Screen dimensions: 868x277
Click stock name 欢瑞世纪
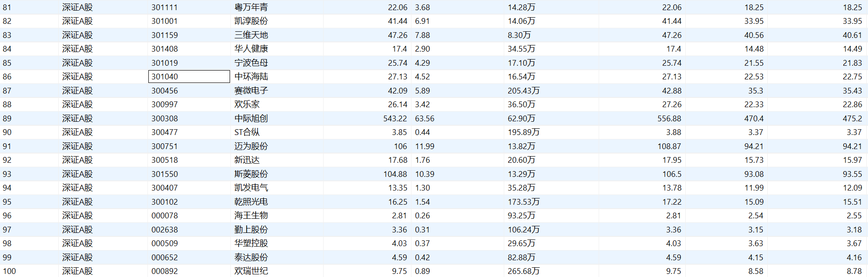pos(251,271)
